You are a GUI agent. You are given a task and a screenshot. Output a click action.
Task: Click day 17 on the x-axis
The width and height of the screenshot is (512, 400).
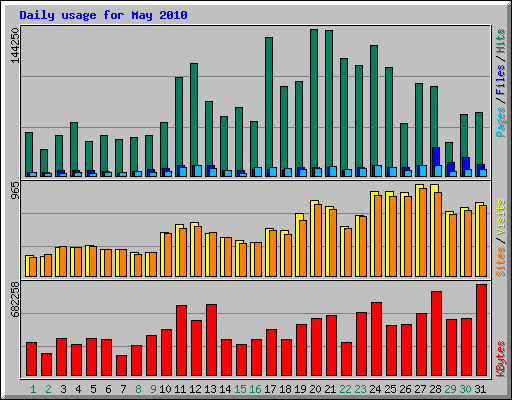(270, 389)
